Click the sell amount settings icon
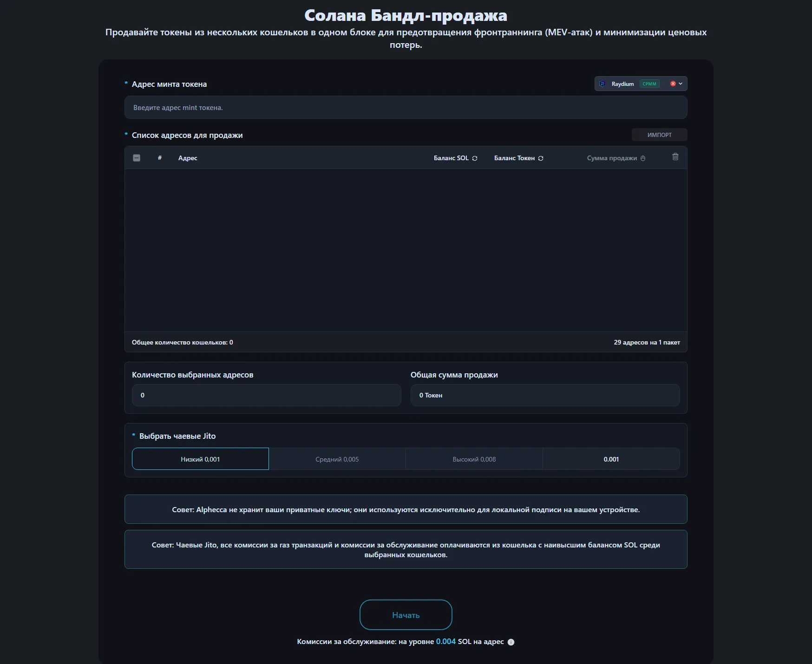 643,158
